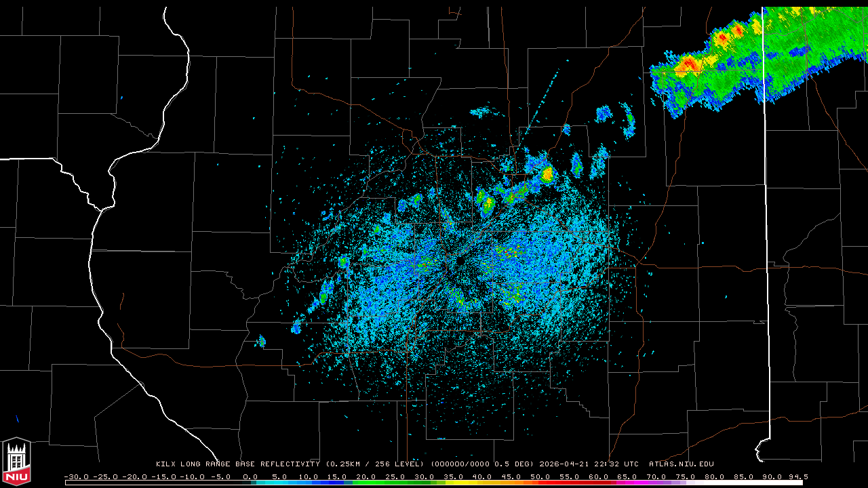The height and width of the screenshot is (488, 868).
Task: Click the radar site center clear spot
Action: (x=461, y=262)
